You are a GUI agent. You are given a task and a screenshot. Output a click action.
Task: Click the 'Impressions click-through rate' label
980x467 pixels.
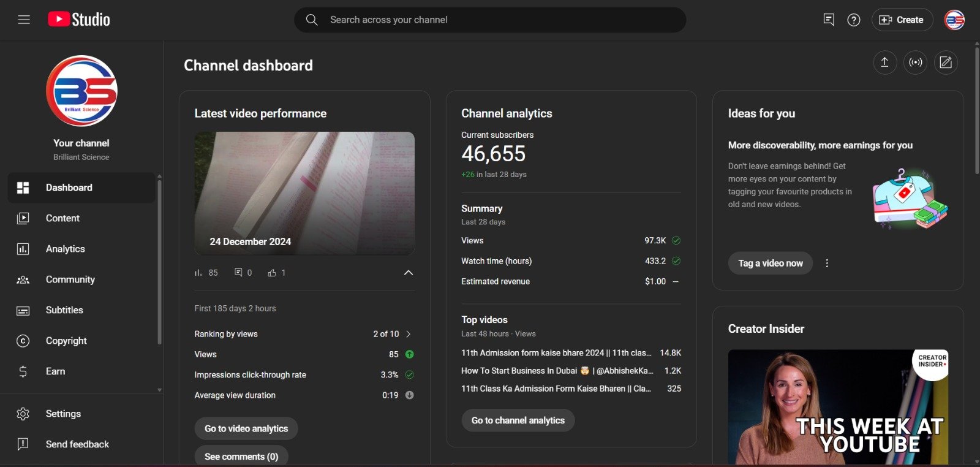250,375
